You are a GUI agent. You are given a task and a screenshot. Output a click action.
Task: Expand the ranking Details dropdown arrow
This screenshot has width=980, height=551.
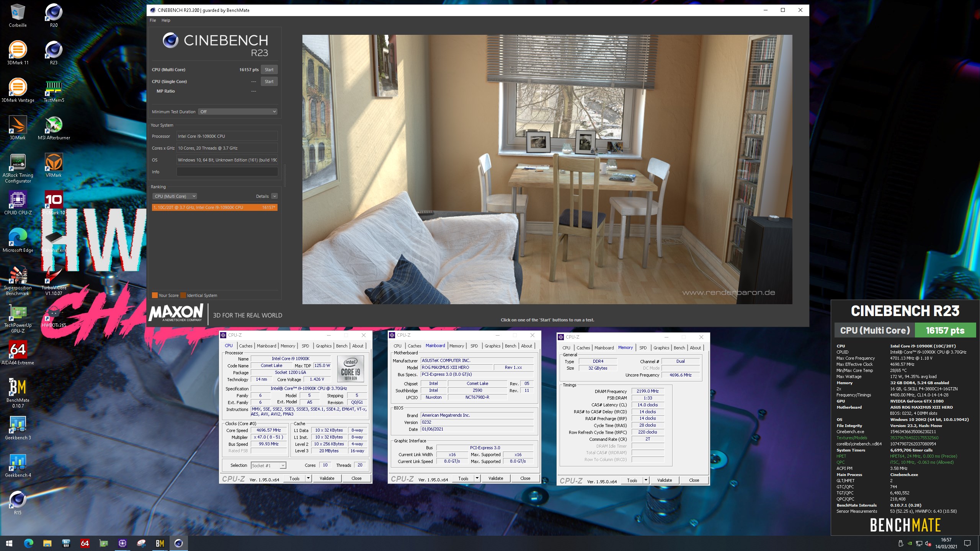[274, 196]
